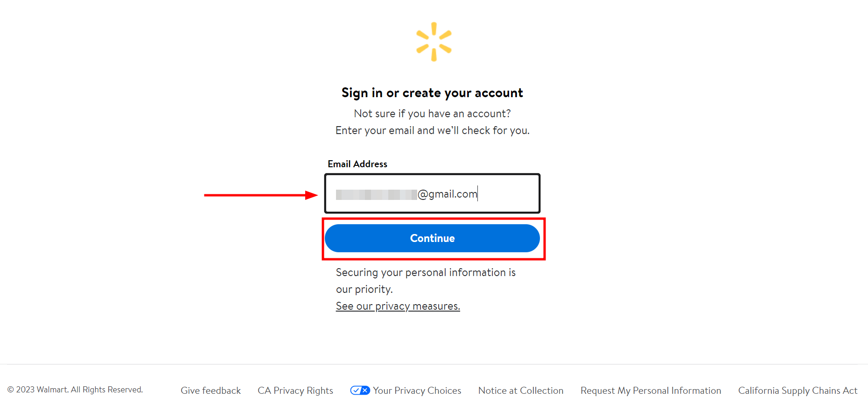Image resolution: width=868 pixels, height=398 pixels.
Task: Click "Request My Personal Information"
Action: click(x=651, y=390)
